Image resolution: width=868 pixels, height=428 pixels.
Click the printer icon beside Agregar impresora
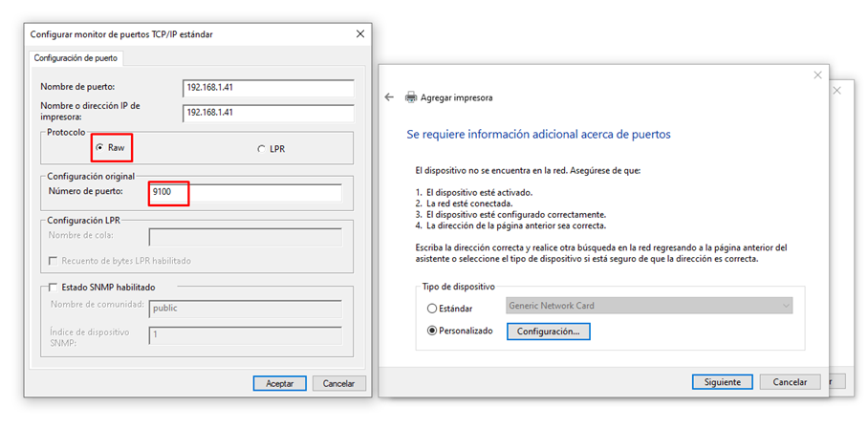click(411, 97)
